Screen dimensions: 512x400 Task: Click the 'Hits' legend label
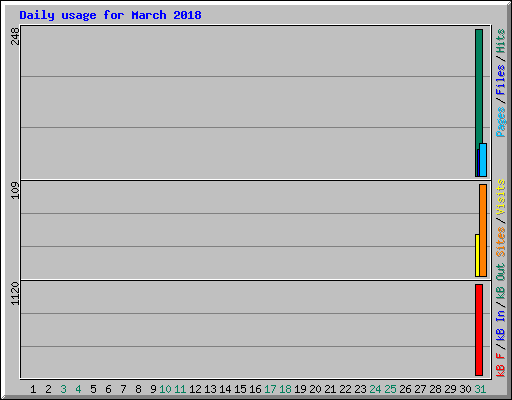tap(501, 41)
